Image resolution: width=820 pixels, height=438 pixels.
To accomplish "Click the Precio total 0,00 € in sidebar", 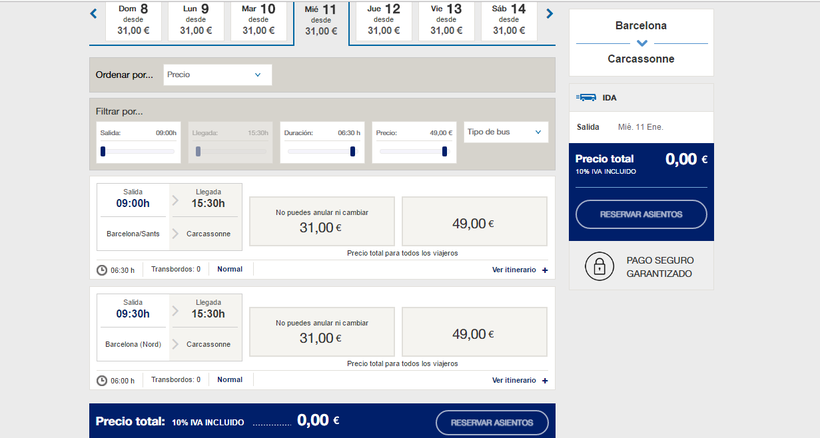I will [686, 159].
